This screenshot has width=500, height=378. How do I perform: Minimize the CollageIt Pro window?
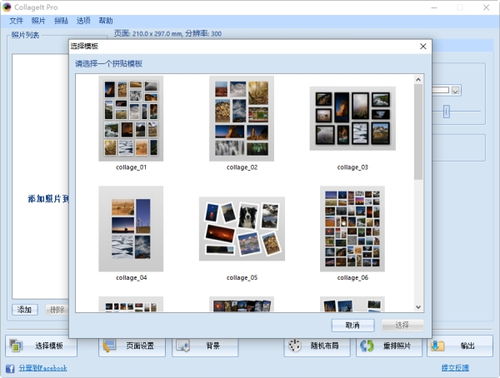coord(434,7)
